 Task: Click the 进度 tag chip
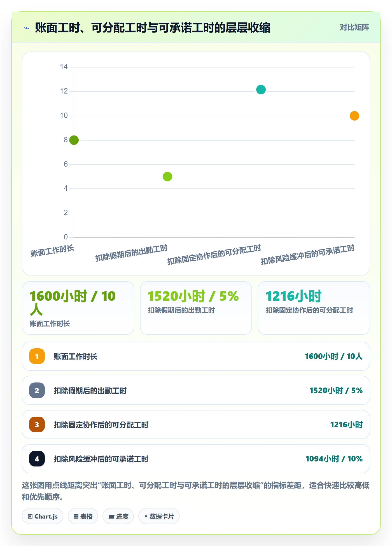point(118,516)
